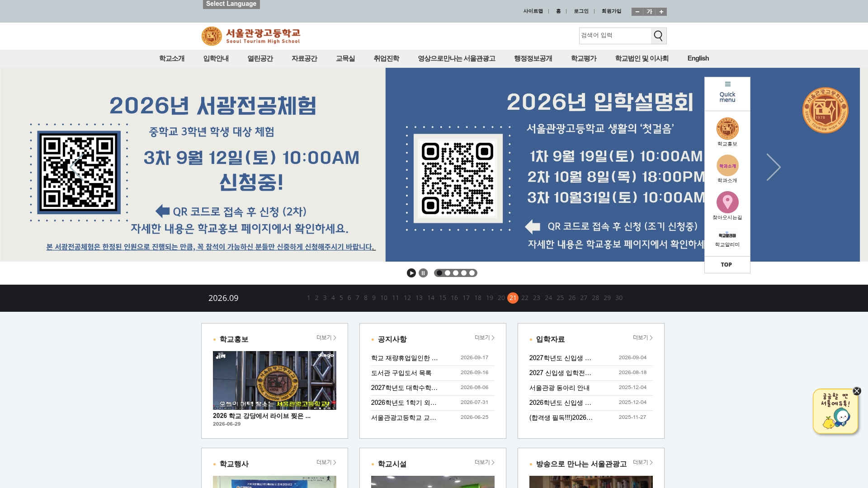Open 자료공간 menu
This screenshot has height=488, width=868.
coord(304,58)
